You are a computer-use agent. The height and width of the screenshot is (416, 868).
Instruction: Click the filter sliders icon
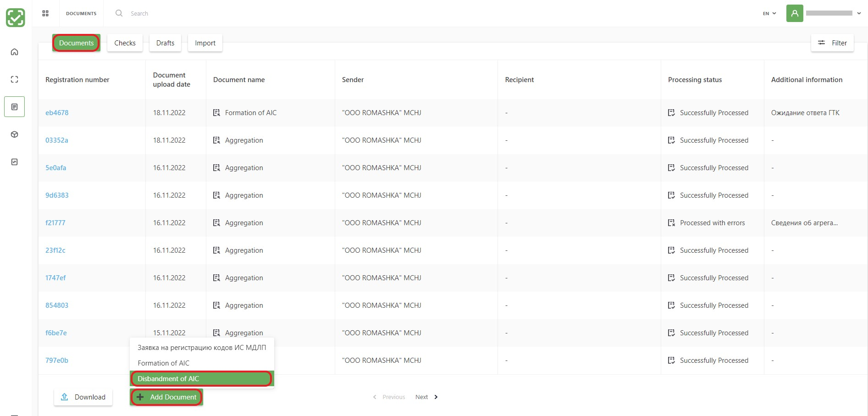[x=822, y=43]
